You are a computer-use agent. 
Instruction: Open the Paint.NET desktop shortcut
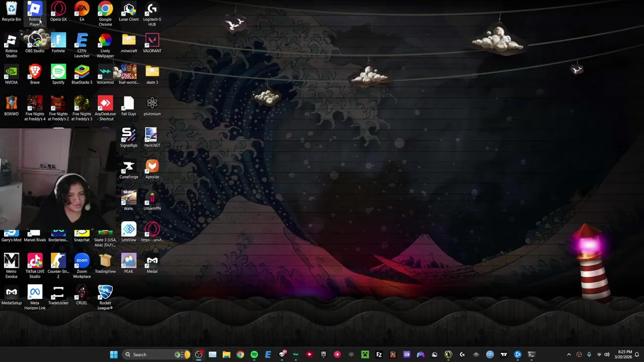[152, 138]
